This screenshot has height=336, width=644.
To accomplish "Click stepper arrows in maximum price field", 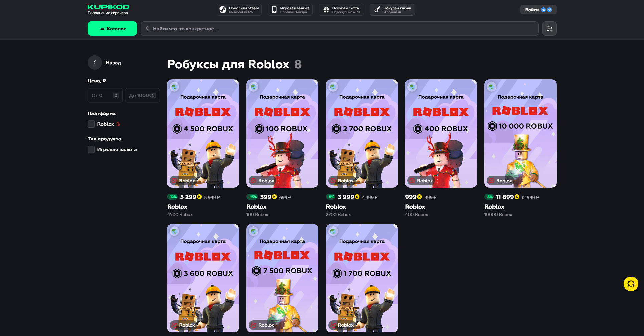I will pos(153,95).
